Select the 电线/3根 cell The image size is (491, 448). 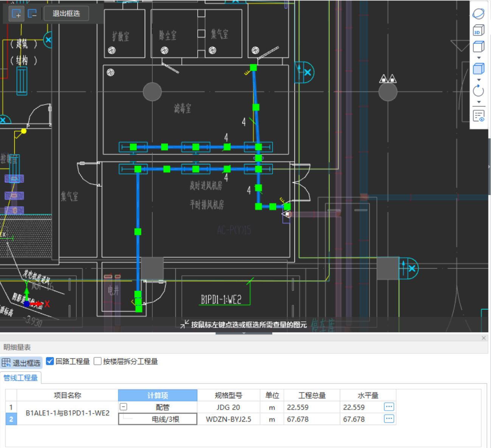tap(158, 419)
